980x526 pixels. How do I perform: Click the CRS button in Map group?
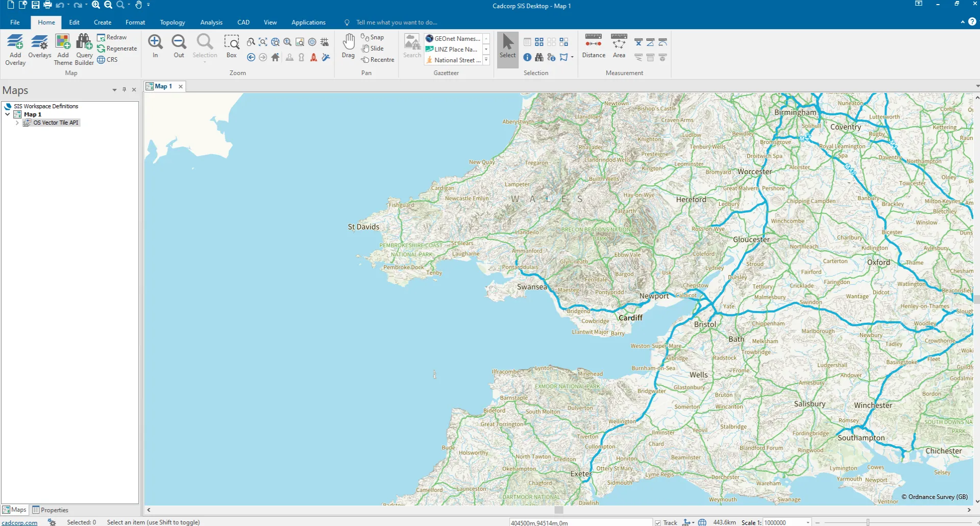(107, 60)
